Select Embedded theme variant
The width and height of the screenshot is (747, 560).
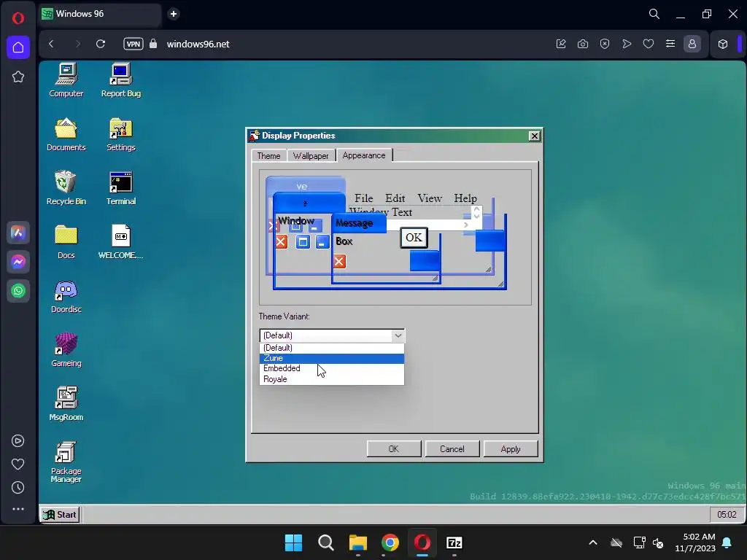coord(332,368)
